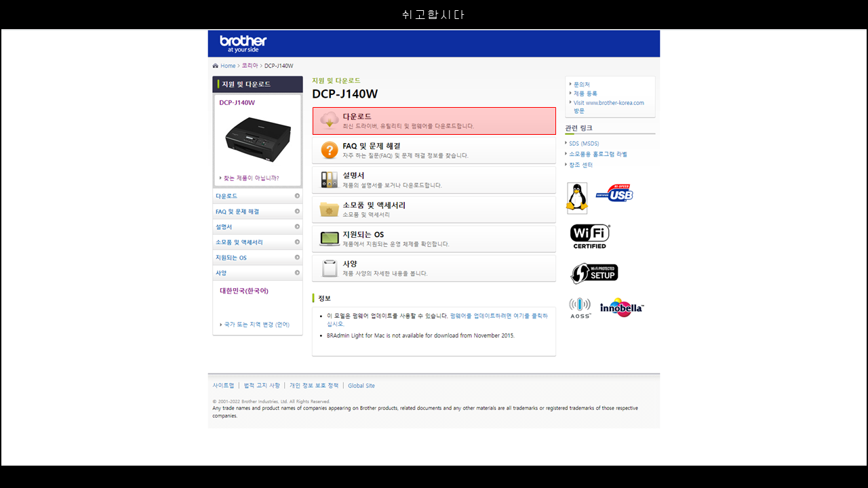The height and width of the screenshot is (488, 868).
Task: Click the 관련 링크 section heading
Action: 578,128
